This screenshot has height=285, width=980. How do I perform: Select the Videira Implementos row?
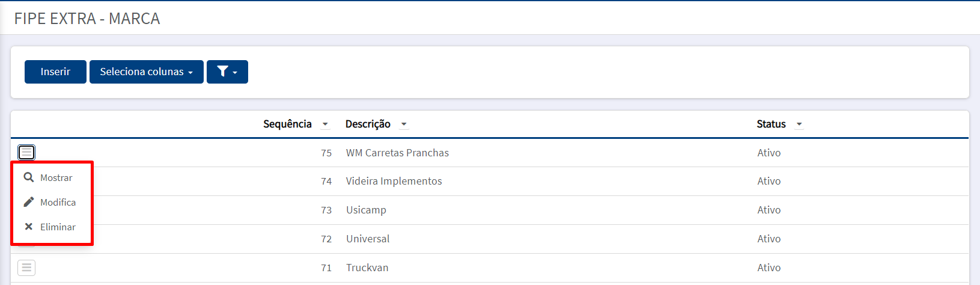tap(490, 181)
